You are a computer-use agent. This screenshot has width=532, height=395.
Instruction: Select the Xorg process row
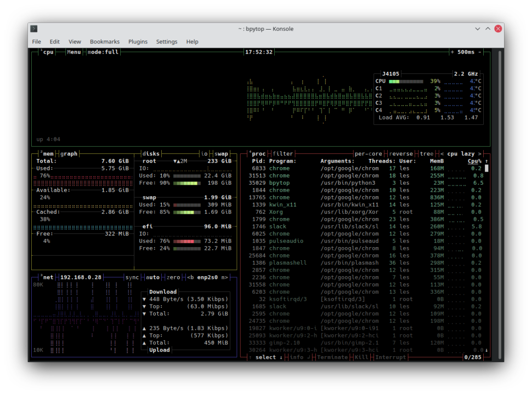point(366,212)
